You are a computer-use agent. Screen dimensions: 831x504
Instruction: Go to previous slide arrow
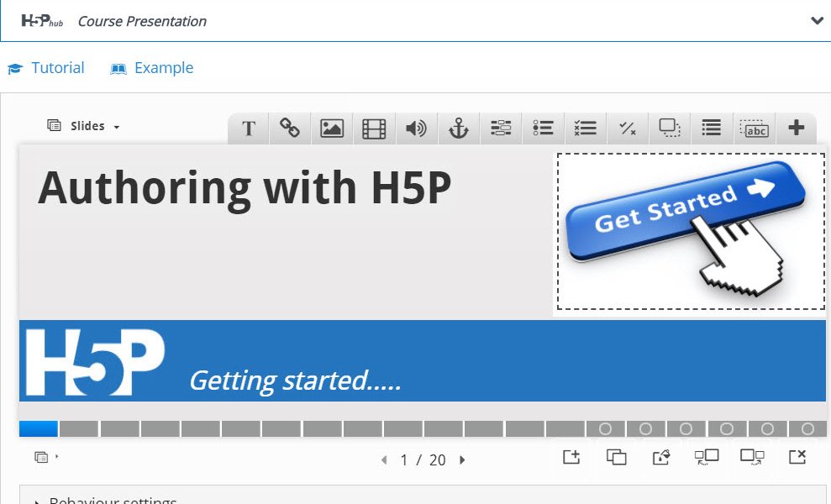[384, 460]
